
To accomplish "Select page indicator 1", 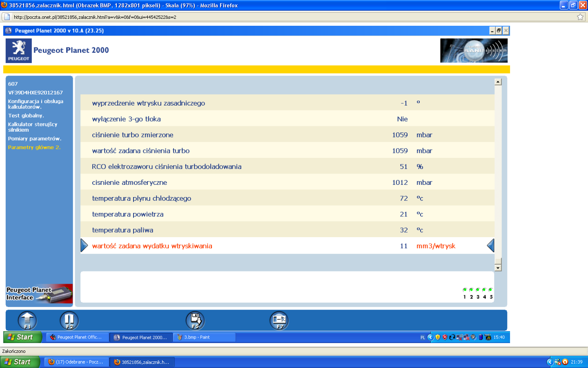I will tap(465, 293).
